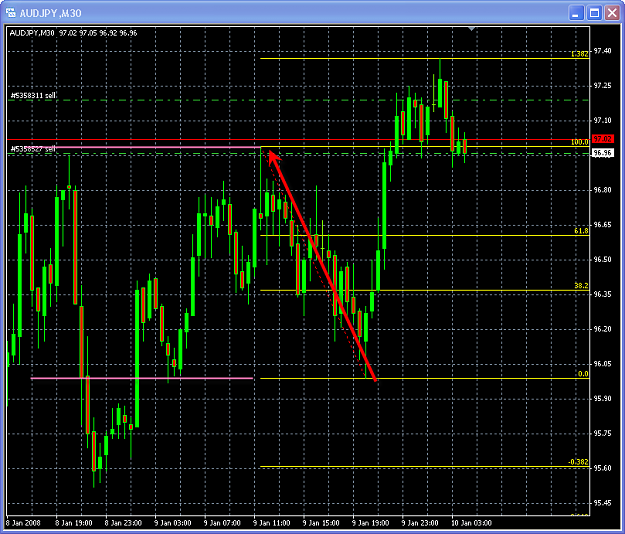The image size is (625, 534).
Task: Click the Fibonacci 100.0 level label
Action: (579, 142)
